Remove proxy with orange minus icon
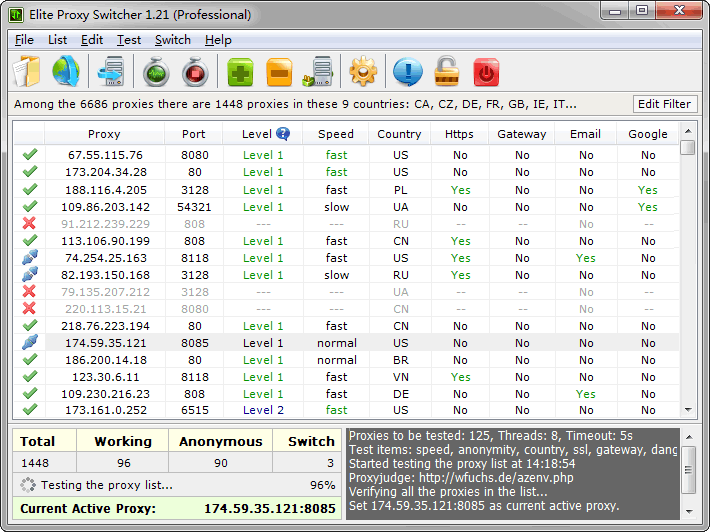The image size is (710, 532). click(x=279, y=72)
